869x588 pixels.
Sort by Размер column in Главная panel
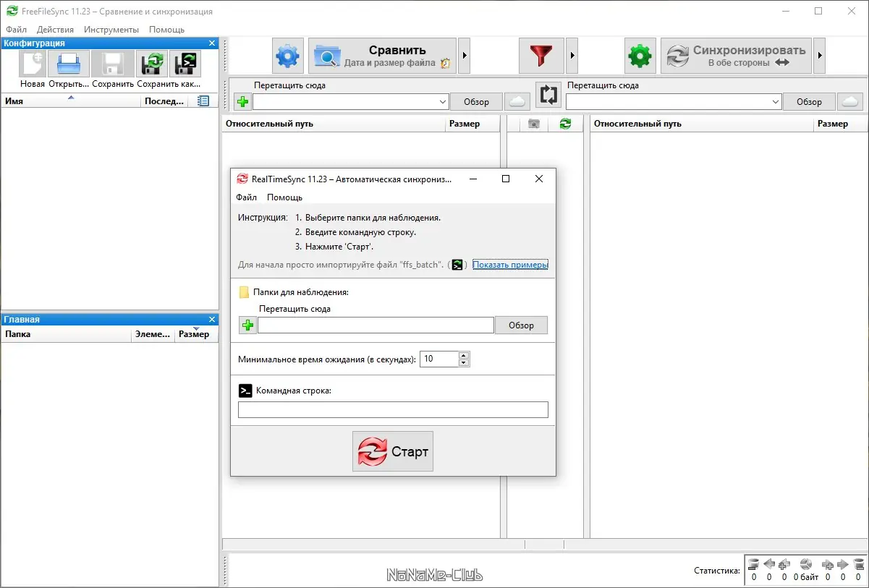(x=195, y=334)
